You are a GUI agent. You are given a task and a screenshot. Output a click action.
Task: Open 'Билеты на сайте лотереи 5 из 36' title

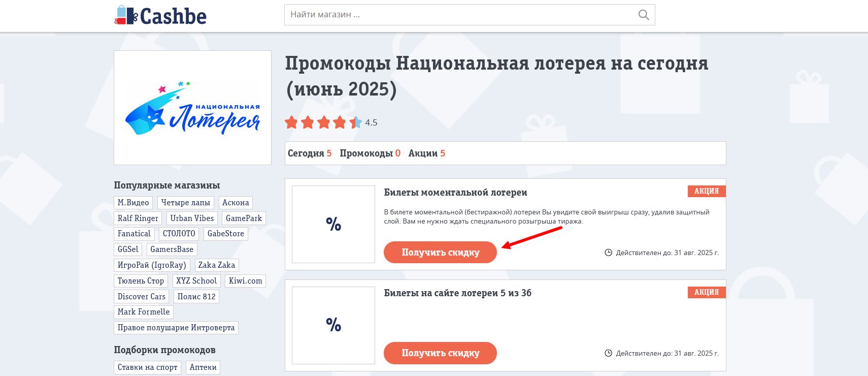(457, 293)
